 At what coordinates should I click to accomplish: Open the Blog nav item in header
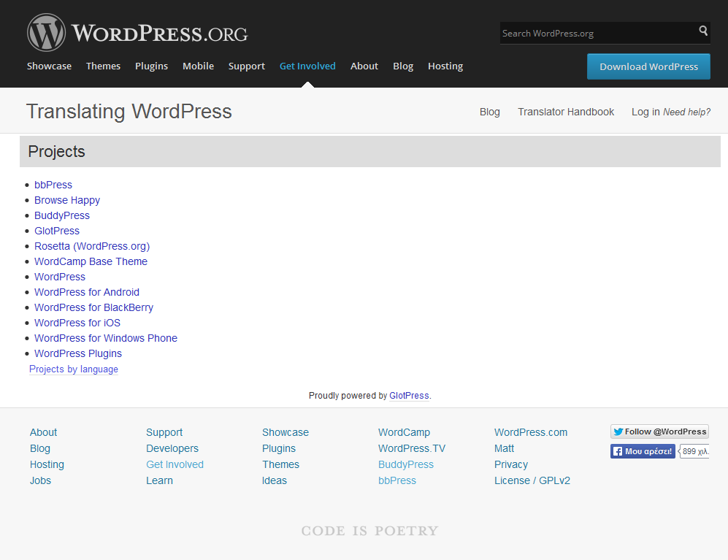(403, 66)
